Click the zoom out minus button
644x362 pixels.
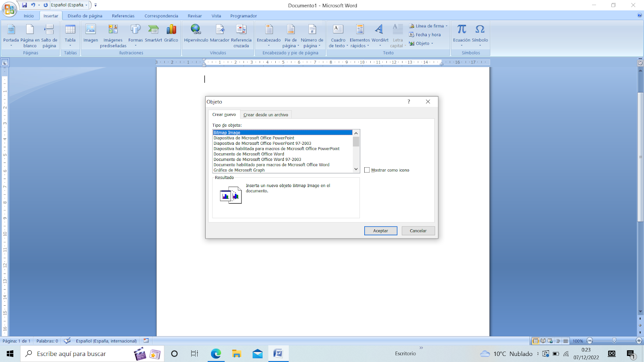tap(590, 341)
